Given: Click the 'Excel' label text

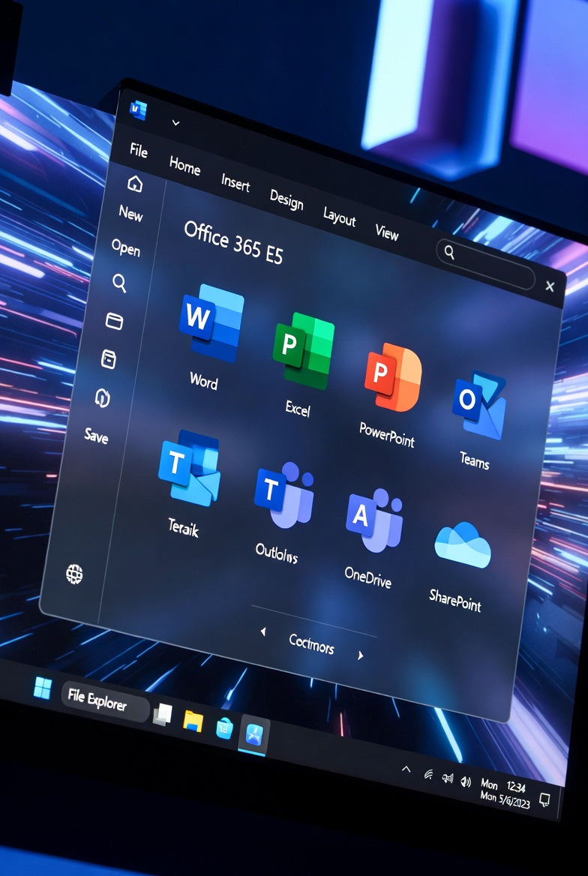Looking at the screenshot, I should coord(297,409).
